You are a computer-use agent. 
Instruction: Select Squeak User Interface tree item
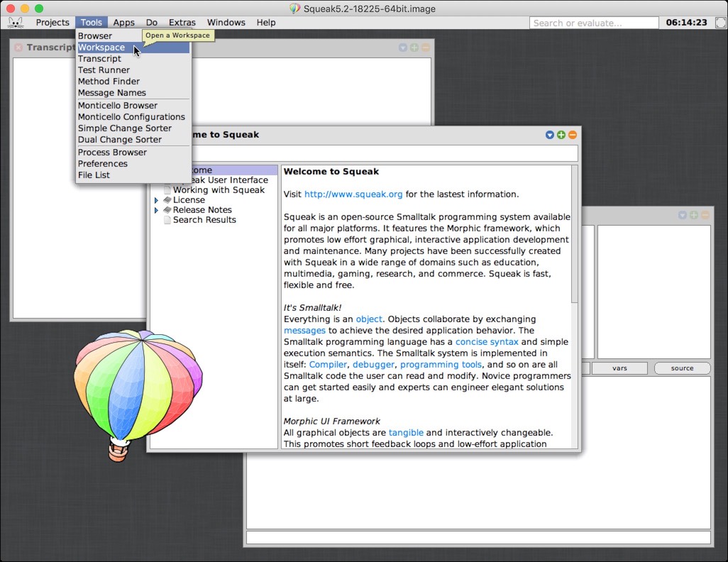pyautogui.click(x=230, y=180)
